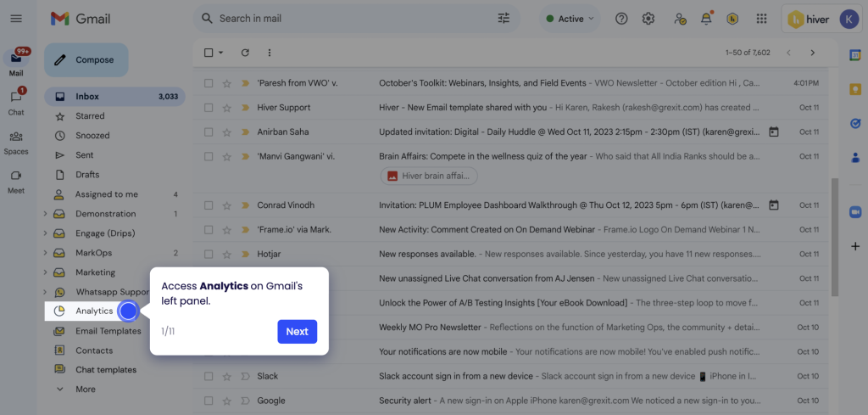Click the refresh inbox icon
868x415 pixels.
click(x=245, y=53)
